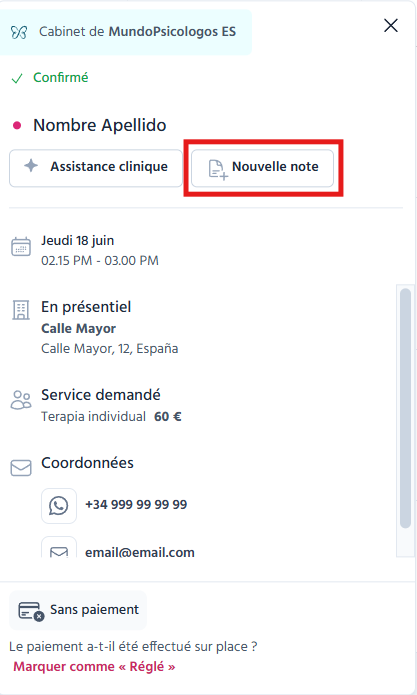Click the Sans paiement status badge
This screenshot has width=417, height=695.
coord(78,610)
